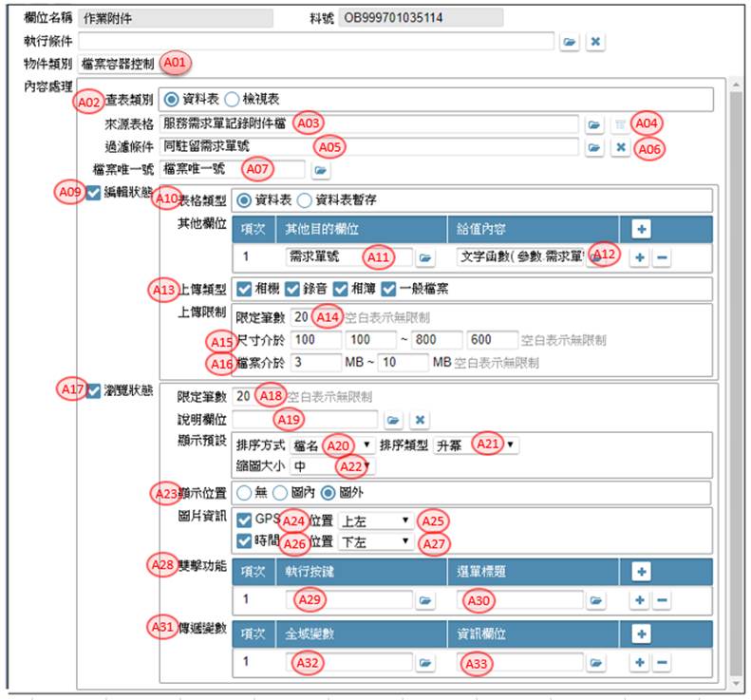Browse 資訊欄位 folder icon in 傳遞變數 row
Screen dimensions: 751x700
[x=595, y=663]
